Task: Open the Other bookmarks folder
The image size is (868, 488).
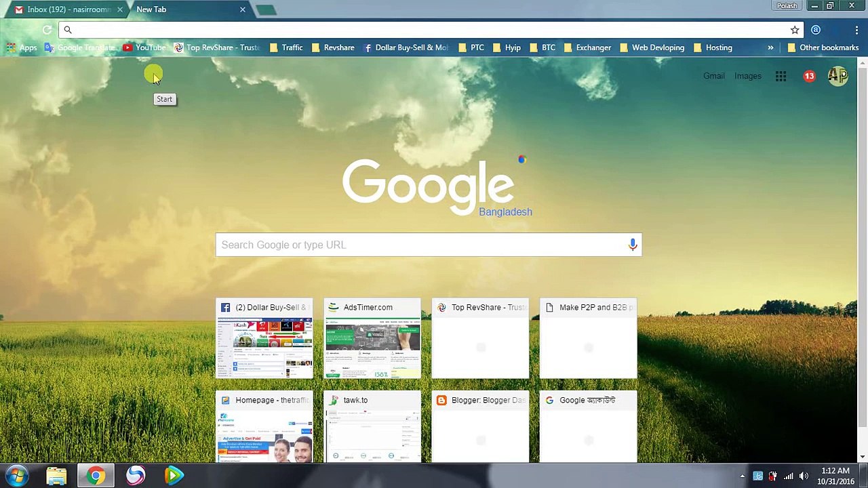Action: (823, 47)
